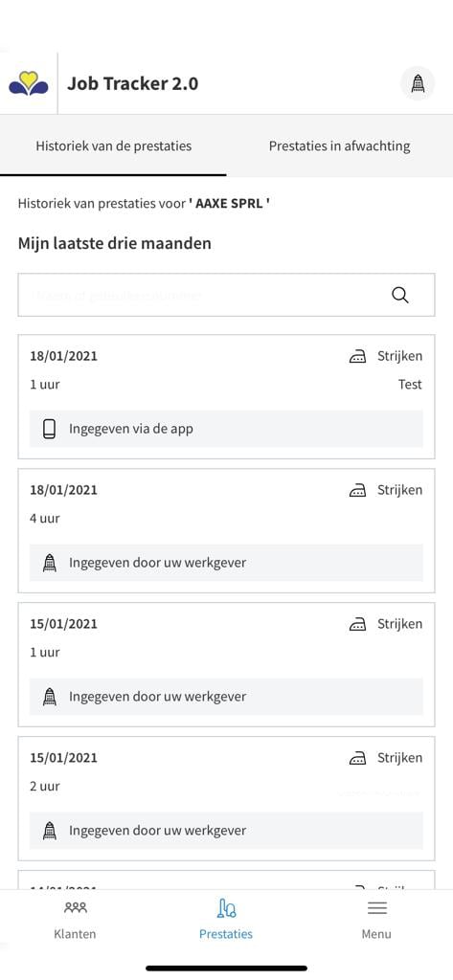Open the hamburger Menu icon
Screen dimensions: 453x980
tap(376, 907)
